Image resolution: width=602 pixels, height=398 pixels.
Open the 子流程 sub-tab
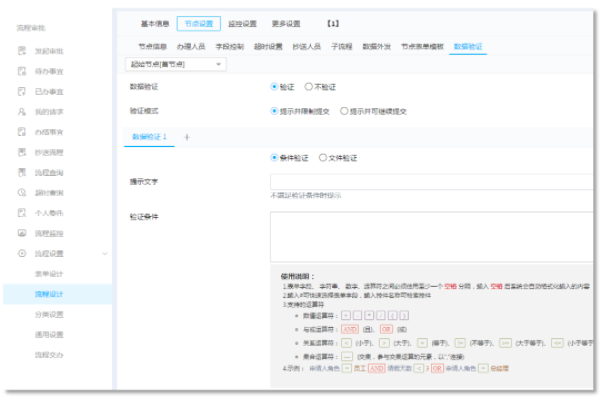tap(342, 46)
